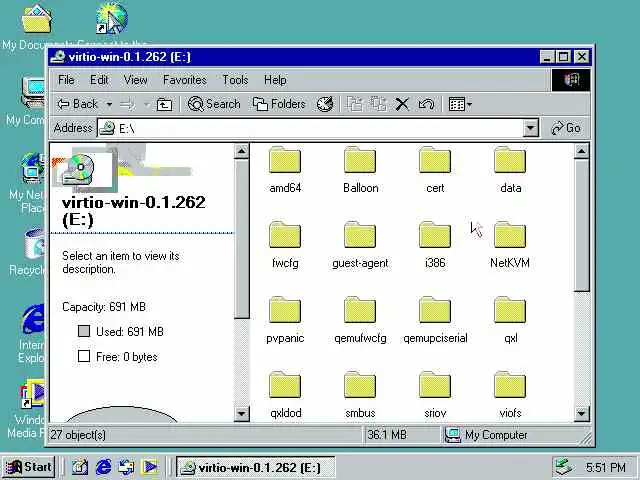Click the Start button

pos(29,467)
